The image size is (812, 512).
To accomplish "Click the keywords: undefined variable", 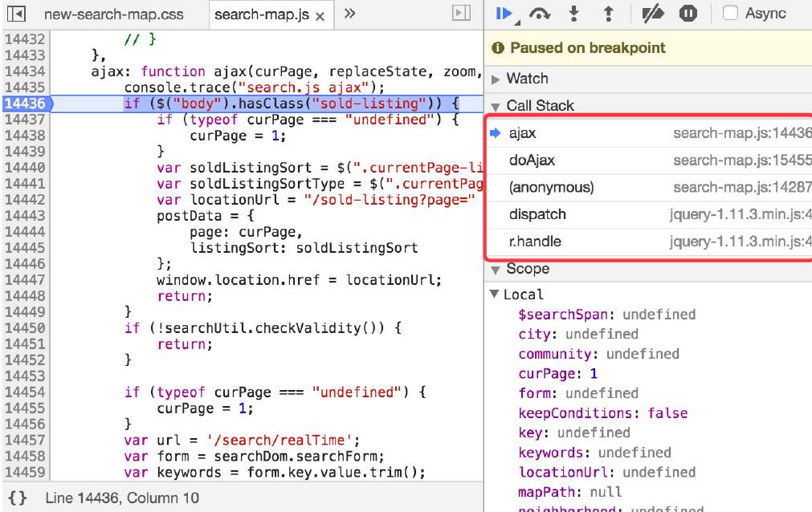I will tap(595, 453).
